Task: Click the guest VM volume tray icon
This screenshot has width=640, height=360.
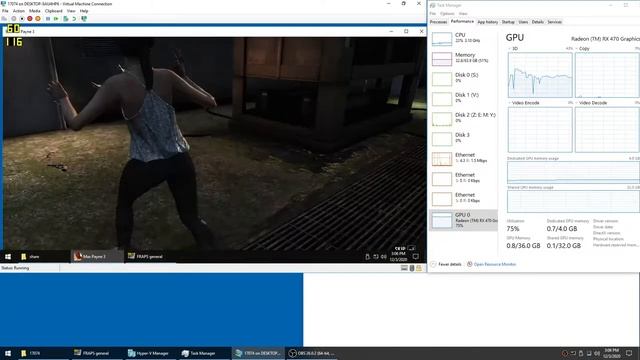Action: coord(384,257)
